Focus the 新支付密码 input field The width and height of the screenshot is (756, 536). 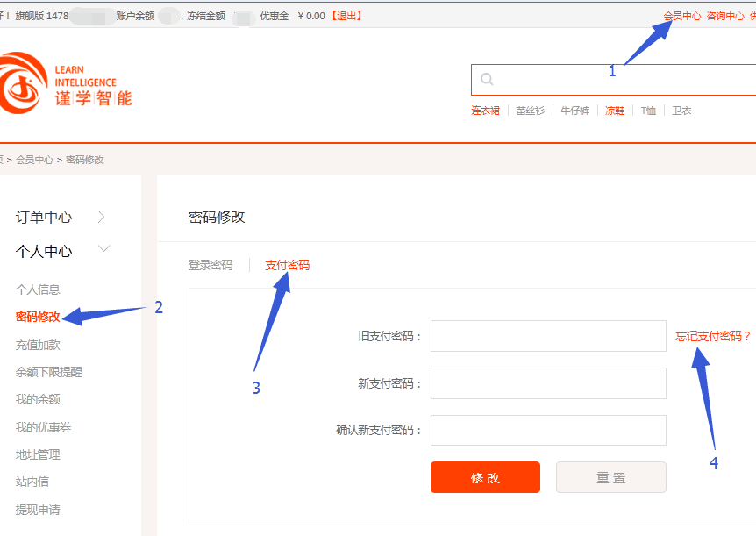tap(548, 383)
